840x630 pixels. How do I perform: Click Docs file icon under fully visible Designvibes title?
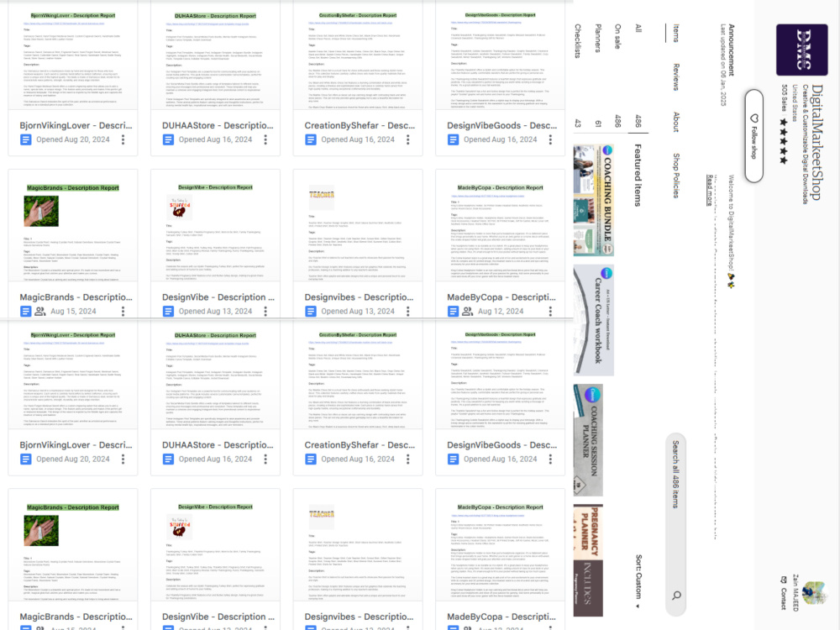click(310, 312)
